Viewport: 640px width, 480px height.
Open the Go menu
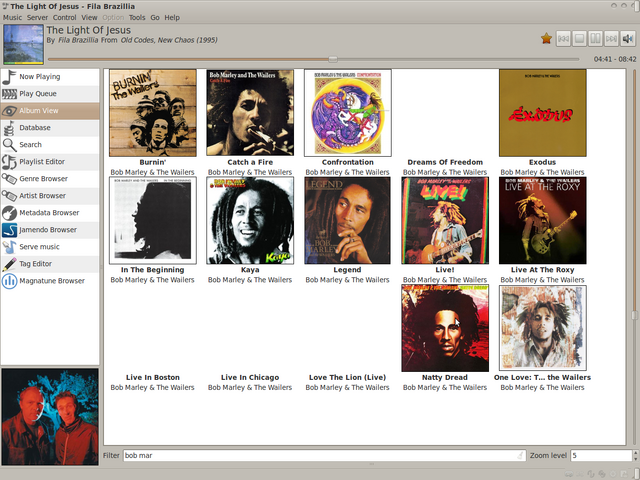(155, 18)
